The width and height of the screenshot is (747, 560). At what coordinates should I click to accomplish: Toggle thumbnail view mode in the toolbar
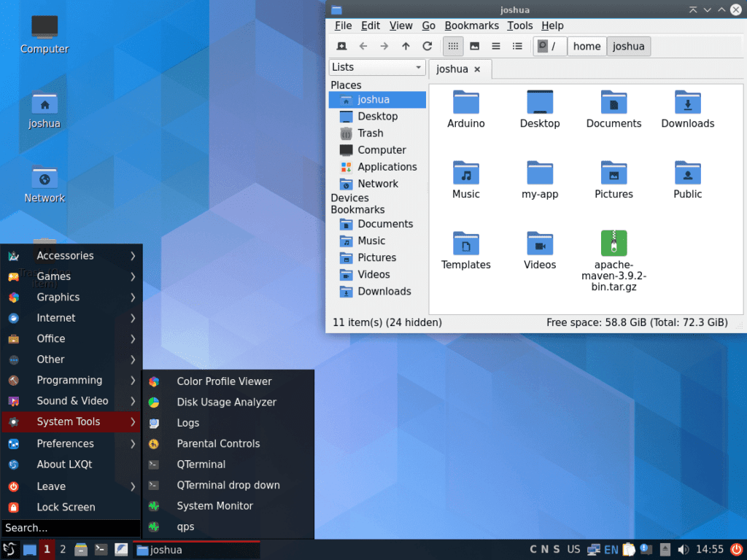coord(476,46)
